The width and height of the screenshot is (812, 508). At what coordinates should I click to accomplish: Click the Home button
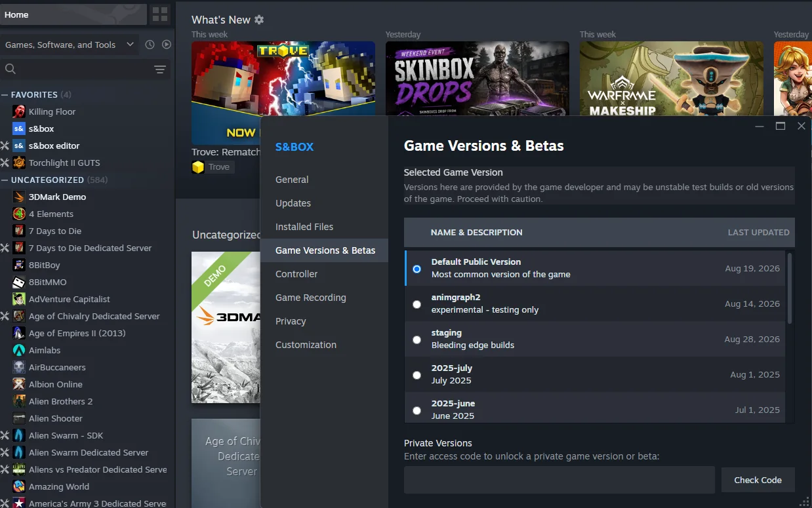(x=73, y=14)
